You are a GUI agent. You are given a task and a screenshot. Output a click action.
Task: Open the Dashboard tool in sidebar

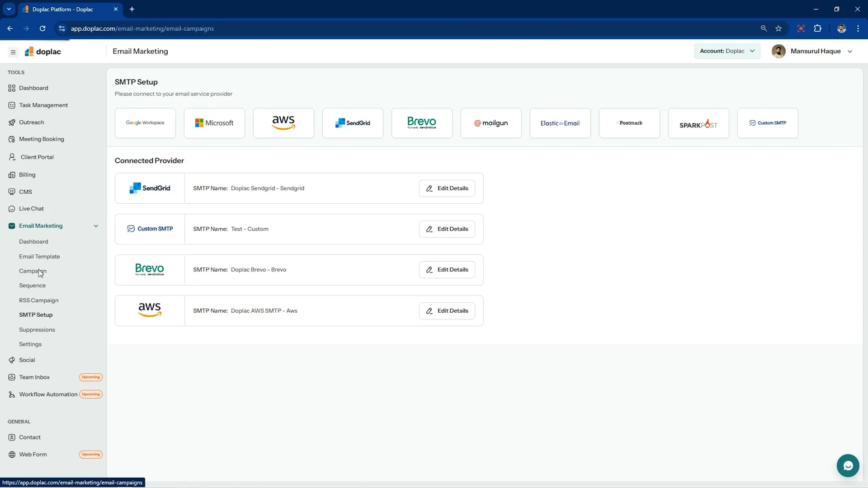(33, 88)
